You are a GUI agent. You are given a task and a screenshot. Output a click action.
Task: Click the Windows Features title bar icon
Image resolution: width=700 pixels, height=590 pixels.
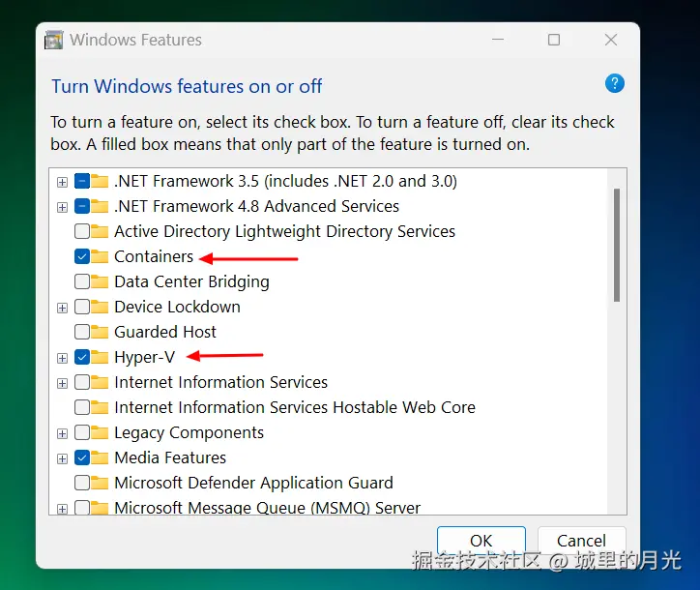click(54, 41)
